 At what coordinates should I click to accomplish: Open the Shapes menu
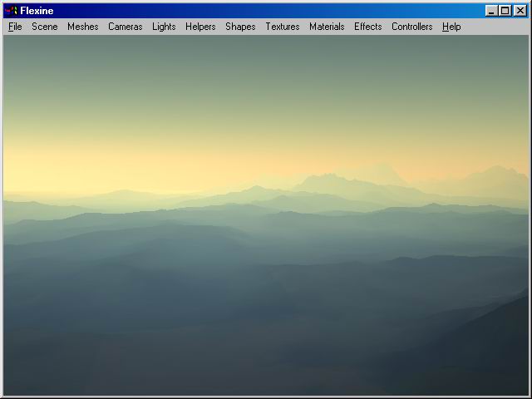[x=240, y=27]
